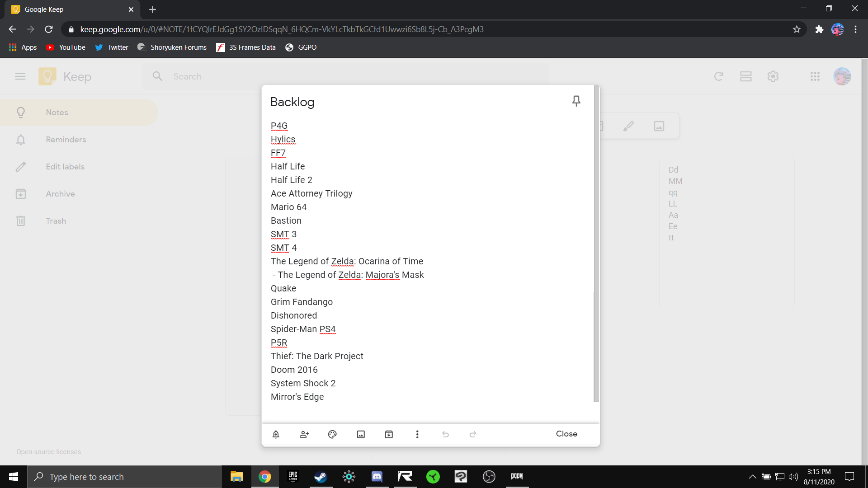The height and width of the screenshot is (488, 868).
Task: Click the 'Thief: The Dark Project' line
Action: click(317, 356)
